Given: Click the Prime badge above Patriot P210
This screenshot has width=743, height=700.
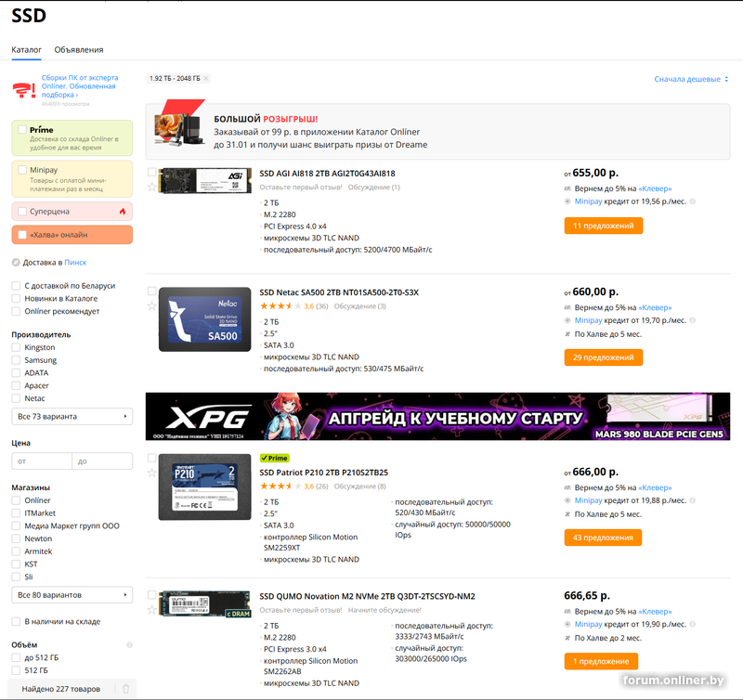Looking at the screenshot, I should tap(274, 458).
